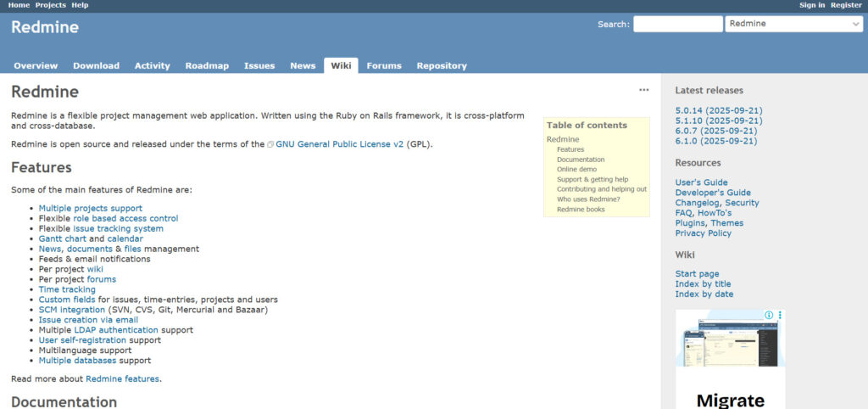Click the ad info icon
Image resolution: width=868 pixels, height=409 pixels.
click(769, 315)
